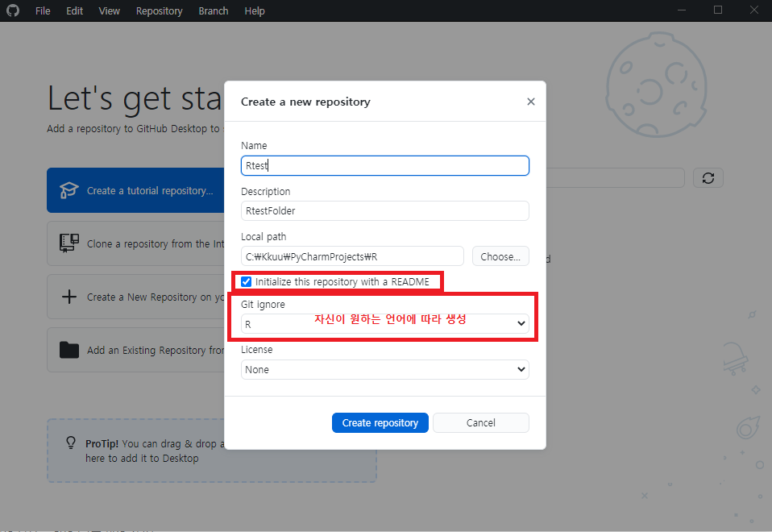The width and height of the screenshot is (772, 532).
Task: Click the refresh repositories icon button
Action: point(708,178)
